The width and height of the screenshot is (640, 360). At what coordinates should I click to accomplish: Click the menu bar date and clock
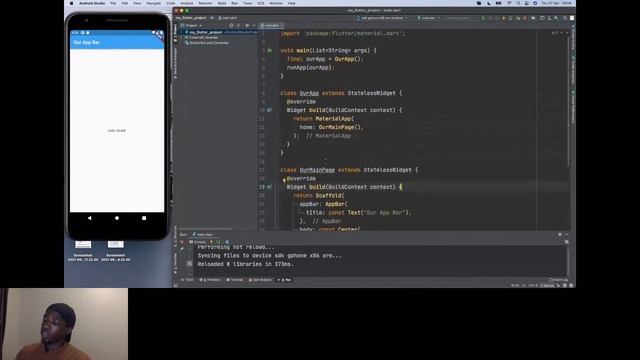point(556,3)
